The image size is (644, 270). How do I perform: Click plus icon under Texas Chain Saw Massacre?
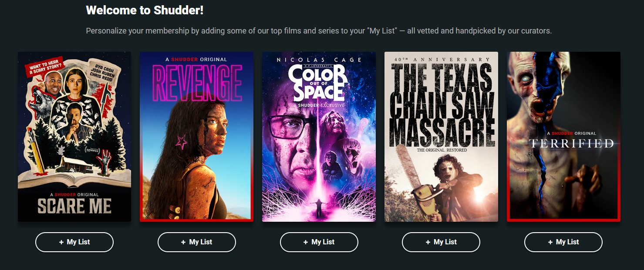coord(428,242)
